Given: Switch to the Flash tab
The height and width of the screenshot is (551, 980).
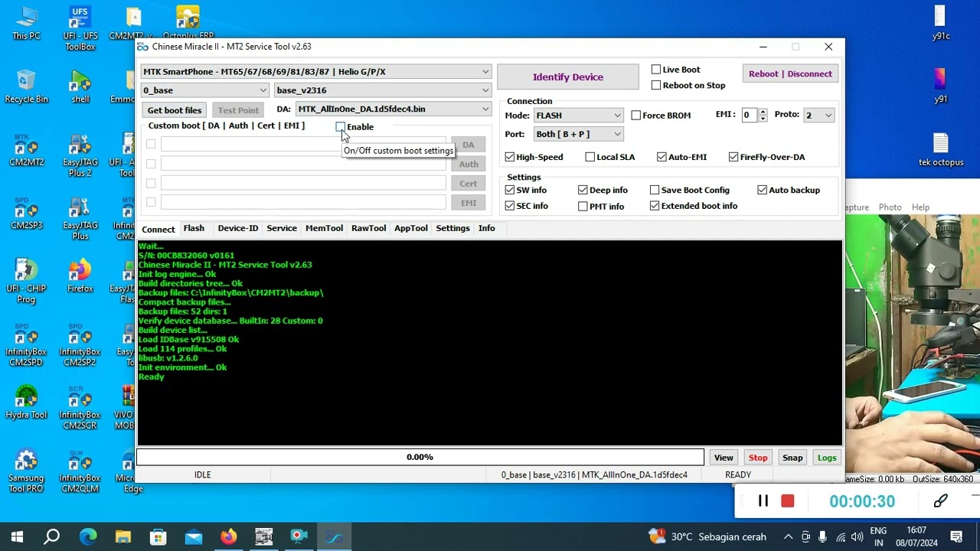Looking at the screenshot, I should tap(194, 228).
